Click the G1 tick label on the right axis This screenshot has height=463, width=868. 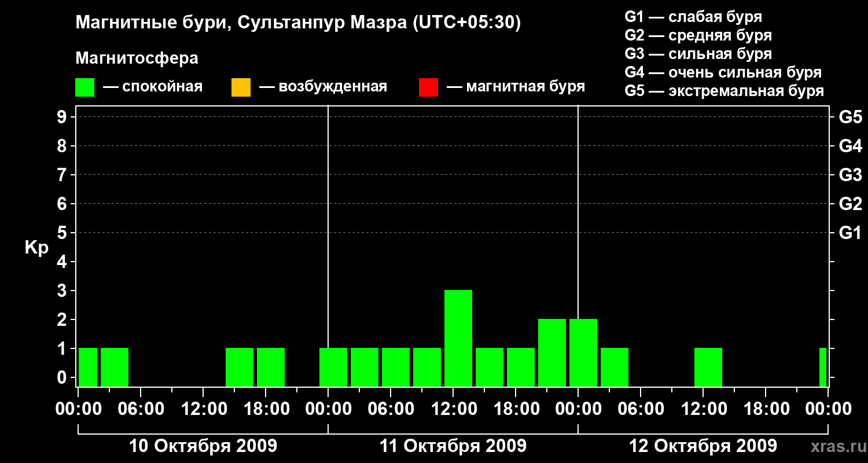click(851, 233)
